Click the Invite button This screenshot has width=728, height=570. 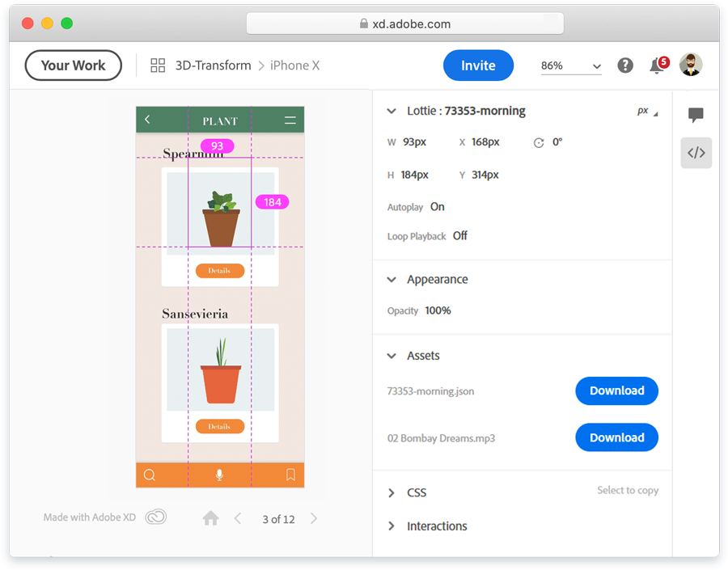point(478,65)
